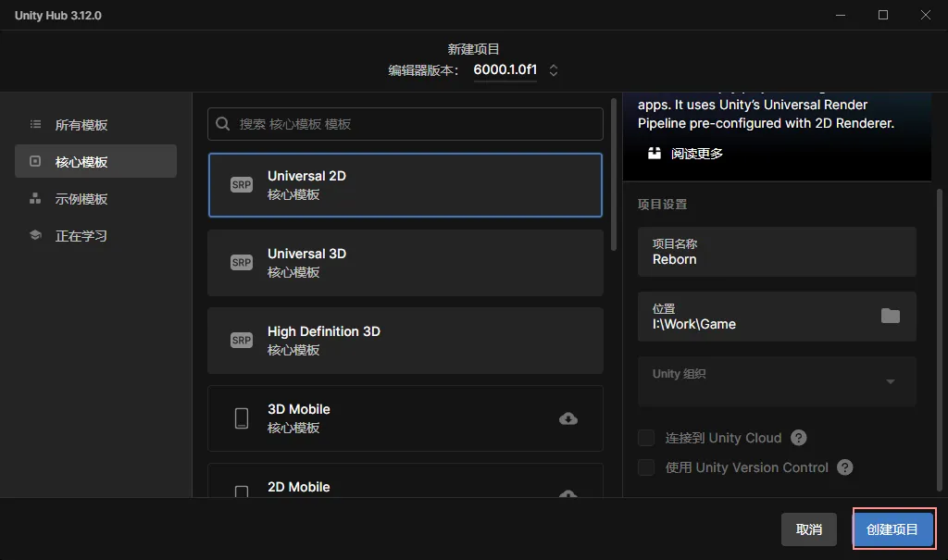Open folder browser for project location
This screenshot has height=560, width=948.
890,316
